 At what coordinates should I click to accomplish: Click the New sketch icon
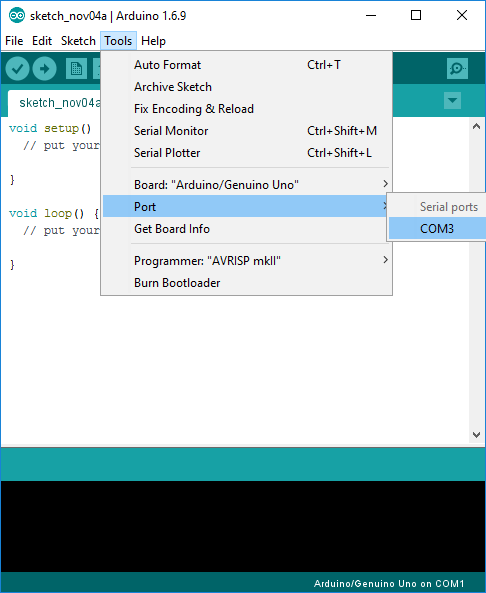76,68
